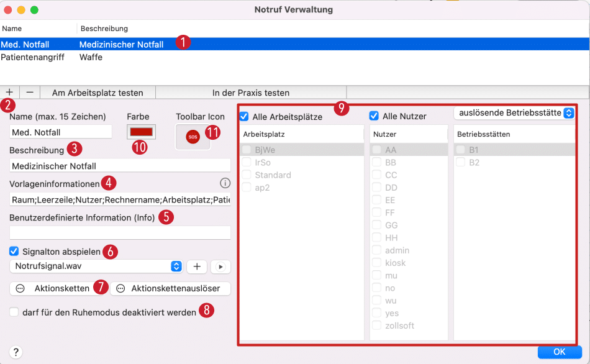Click the Name field containing Med. Notfall
Screen dimensions: 590x364
pos(61,132)
